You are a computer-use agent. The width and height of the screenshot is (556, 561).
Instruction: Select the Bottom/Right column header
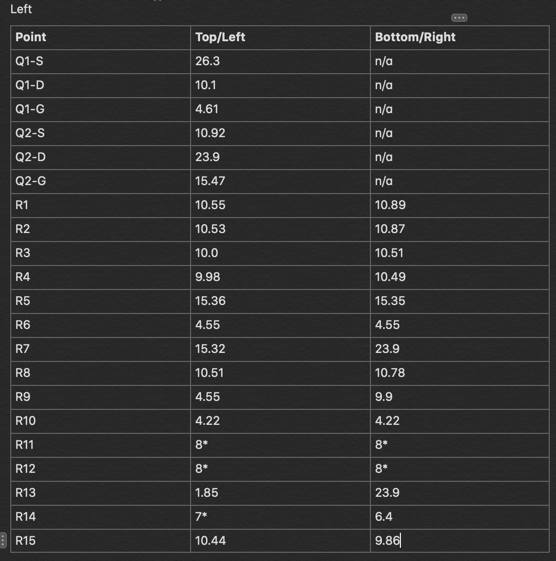[x=460, y=37]
